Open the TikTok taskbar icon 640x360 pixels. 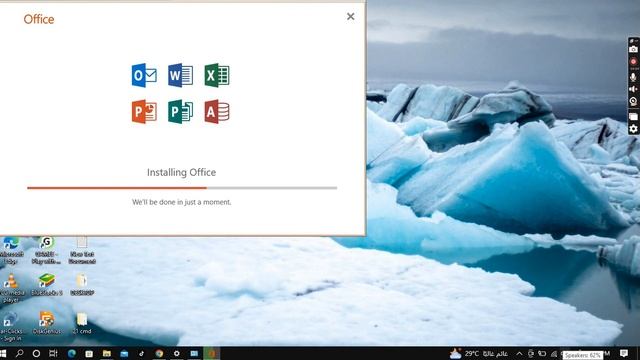(142, 353)
